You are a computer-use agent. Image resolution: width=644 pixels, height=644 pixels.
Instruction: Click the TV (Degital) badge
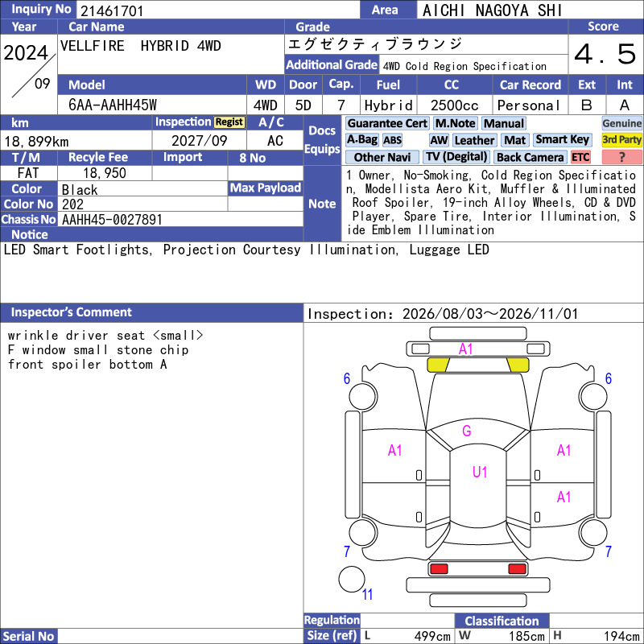[456, 157]
